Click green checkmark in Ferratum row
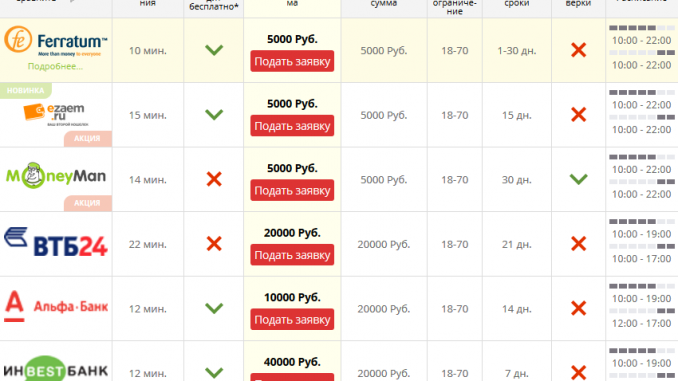Screen dimensions: 678x381 (x=214, y=50)
